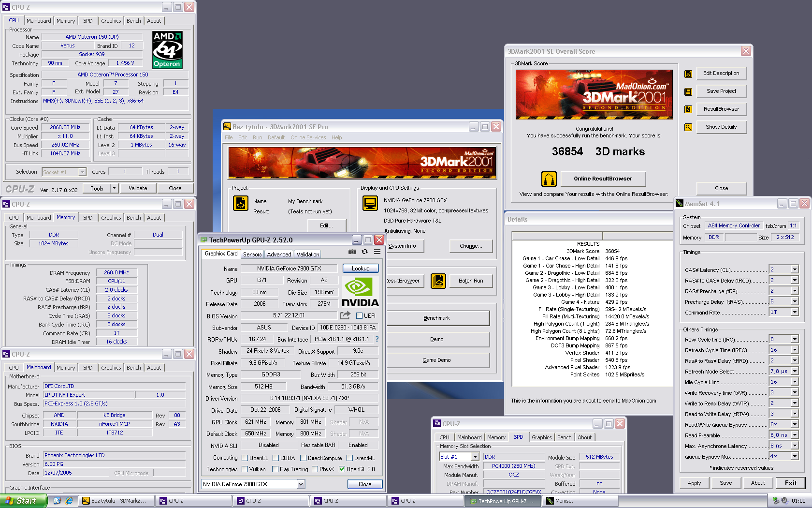
Task: Expand the CAS# Latency dropdown in MemSet
Action: pos(795,269)
